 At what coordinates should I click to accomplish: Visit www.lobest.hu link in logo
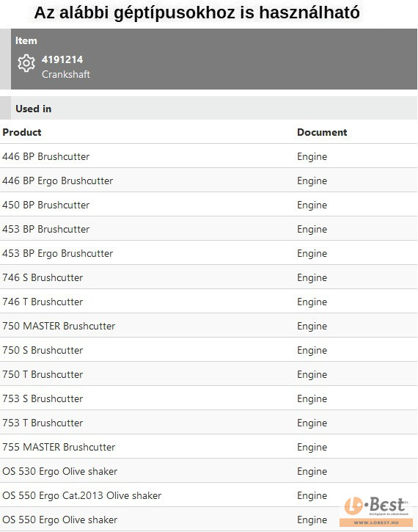[376, 522]
